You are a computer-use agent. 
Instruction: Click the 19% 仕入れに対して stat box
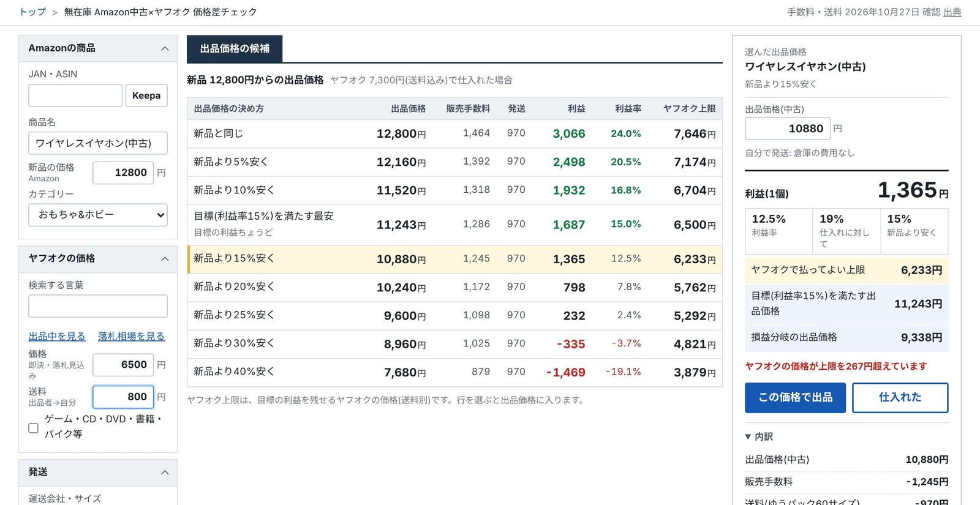[847, 231]
